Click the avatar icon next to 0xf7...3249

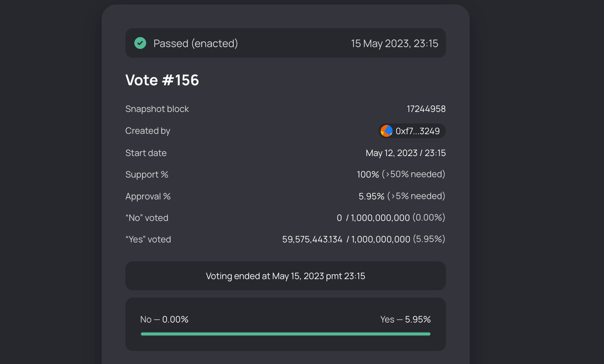pos(386,131)
